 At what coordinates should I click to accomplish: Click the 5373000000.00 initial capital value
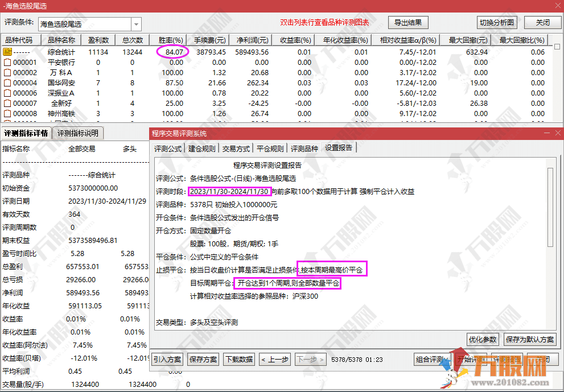[x=93, y=188]
